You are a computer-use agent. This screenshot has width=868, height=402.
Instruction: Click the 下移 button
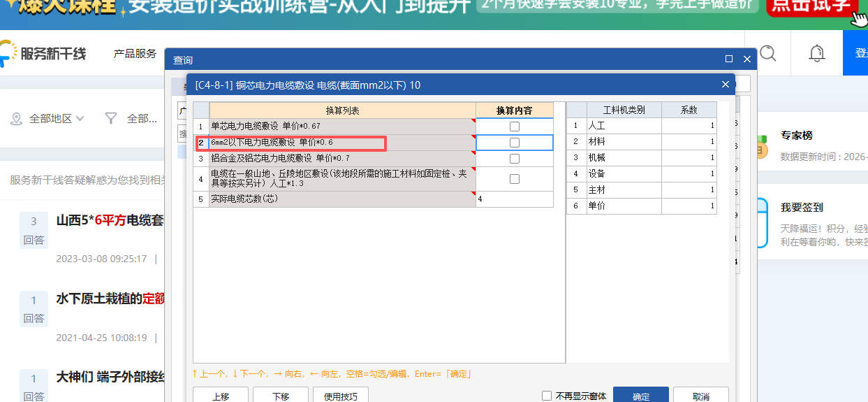coord(281,396)
